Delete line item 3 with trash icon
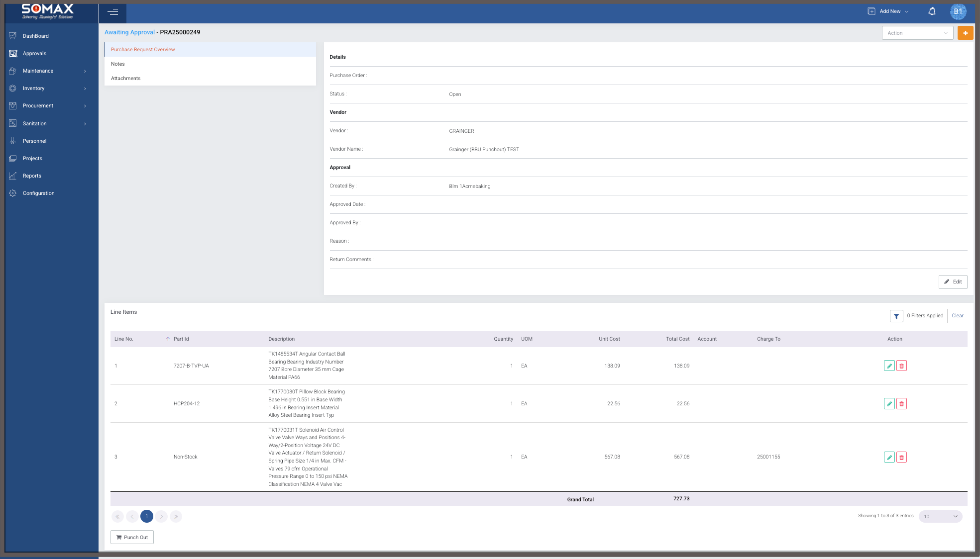 [x=901, y=457]
